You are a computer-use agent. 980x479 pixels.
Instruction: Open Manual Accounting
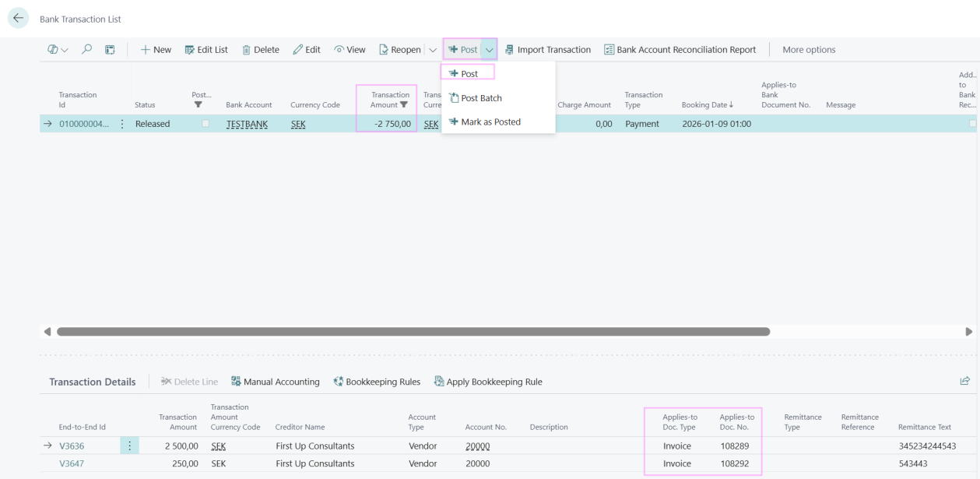click(x=275, y=382)
